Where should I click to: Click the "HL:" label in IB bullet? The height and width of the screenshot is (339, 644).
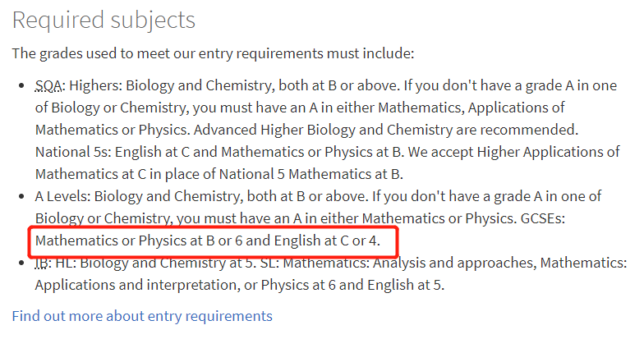pyautogui.click(x=66, y=263)
